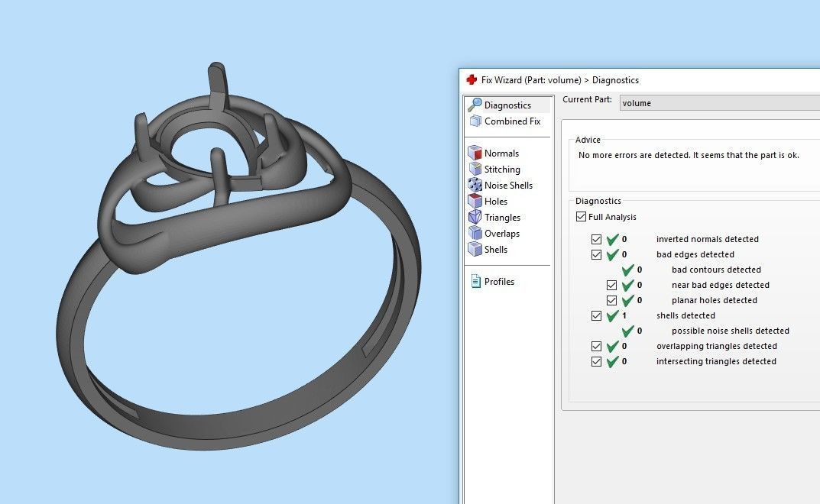Screen dimensions: 820x504
Task: Uncheck near bad edges detected checkbox
Action: click(x=611, y=285)
